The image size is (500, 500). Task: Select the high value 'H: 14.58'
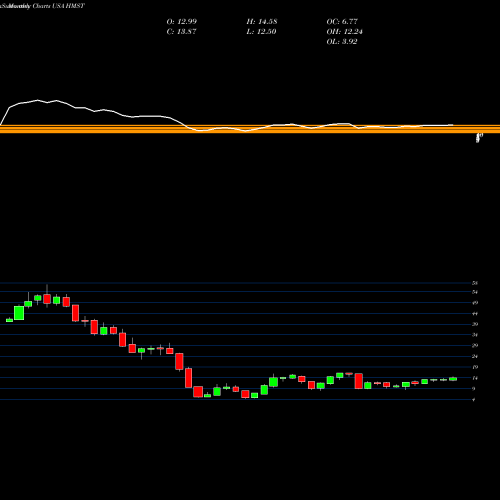pos(262,21)
